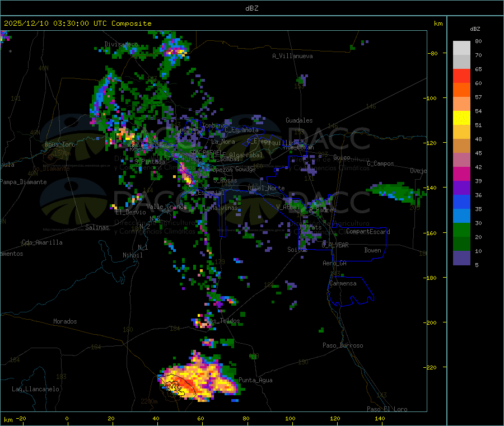Viewport: 504px width, 426px height.
Task: Click the C_Española location label
Action: coord(242,130)
